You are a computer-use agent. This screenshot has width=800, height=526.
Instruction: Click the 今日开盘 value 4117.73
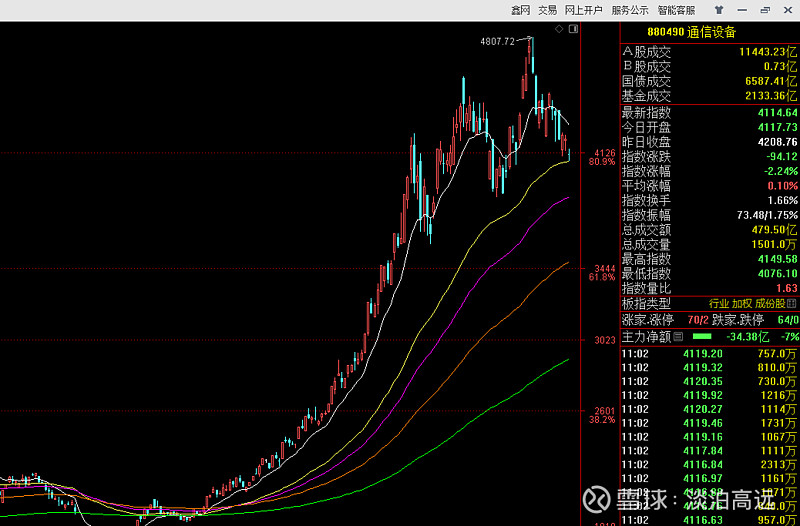click(x=778, y=128)
